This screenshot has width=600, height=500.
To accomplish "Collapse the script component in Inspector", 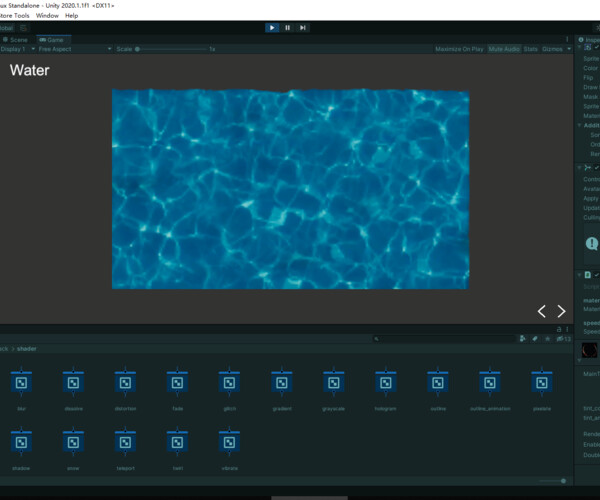I will [579, 275].
